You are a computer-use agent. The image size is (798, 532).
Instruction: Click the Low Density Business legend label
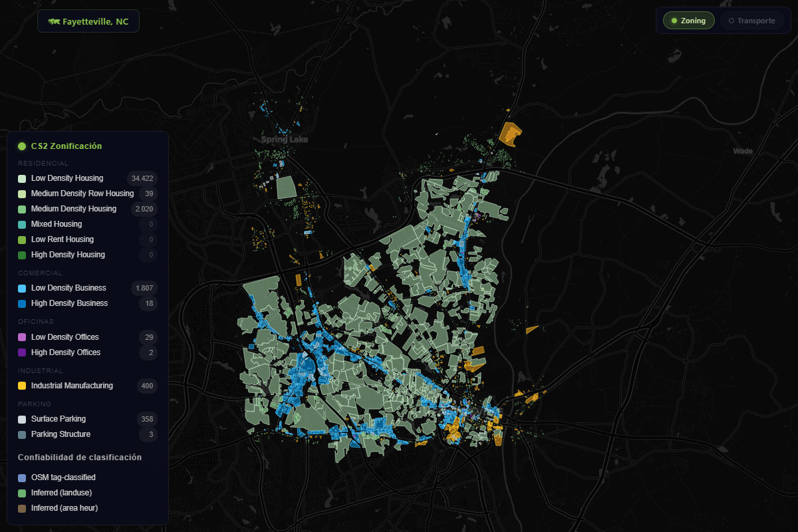(x=68, y=288)
